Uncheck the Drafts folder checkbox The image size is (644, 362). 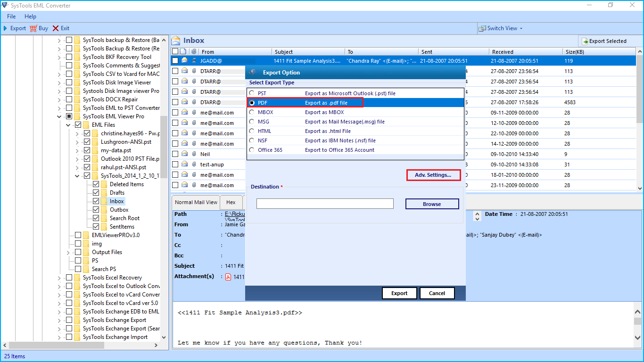(x=96, y=193)
